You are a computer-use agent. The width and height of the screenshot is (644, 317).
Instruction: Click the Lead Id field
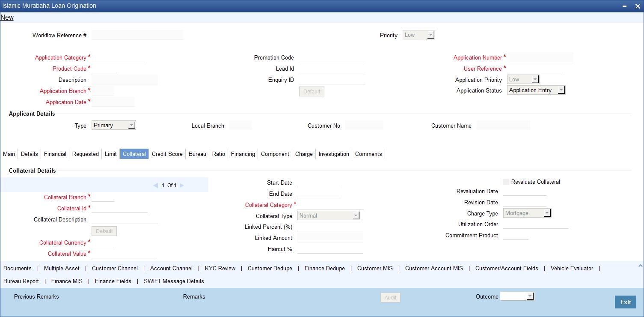(332, 69)
